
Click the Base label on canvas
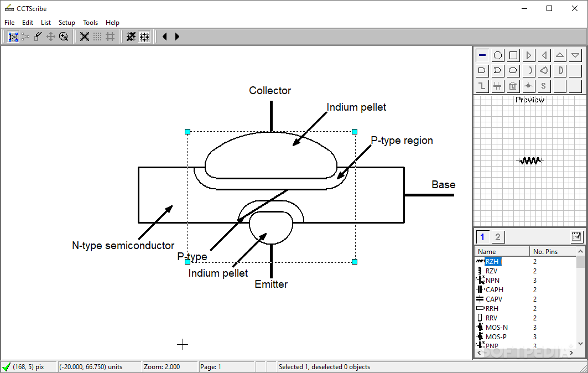443,185
